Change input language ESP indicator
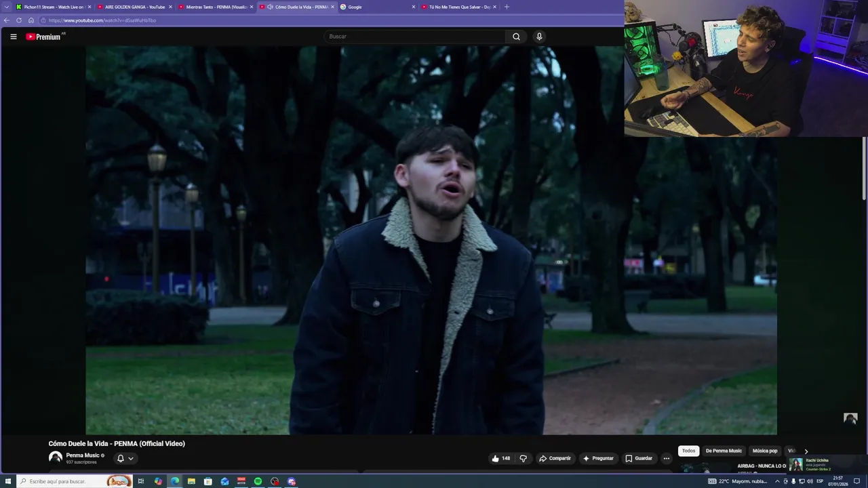 click(820, 481)
